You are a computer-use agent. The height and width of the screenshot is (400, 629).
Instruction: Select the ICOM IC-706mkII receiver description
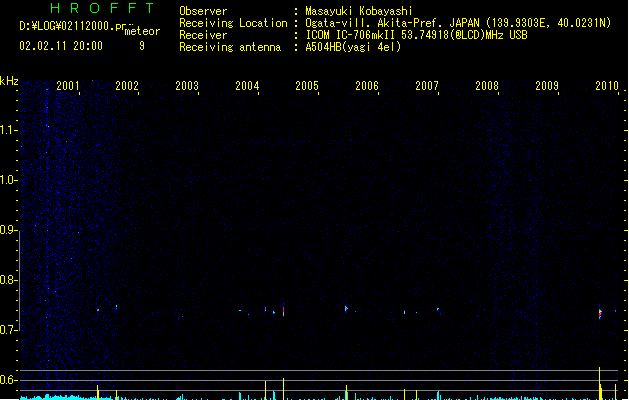[416, 35]
